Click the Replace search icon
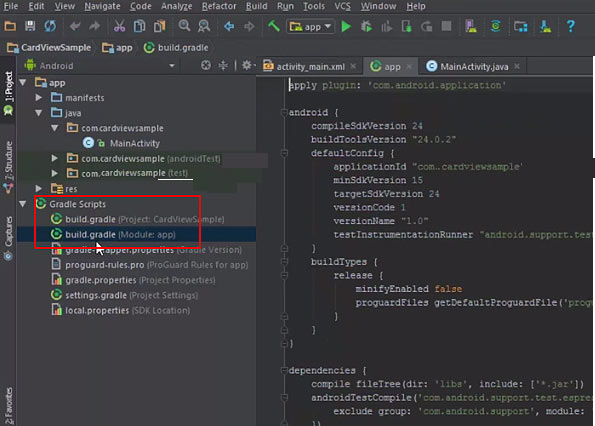 [x=204, y=26]
